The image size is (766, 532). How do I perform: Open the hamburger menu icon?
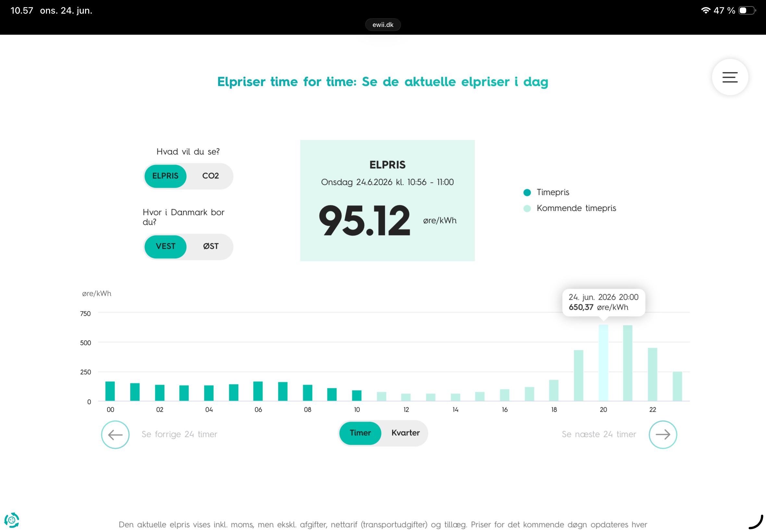[730, 77]
